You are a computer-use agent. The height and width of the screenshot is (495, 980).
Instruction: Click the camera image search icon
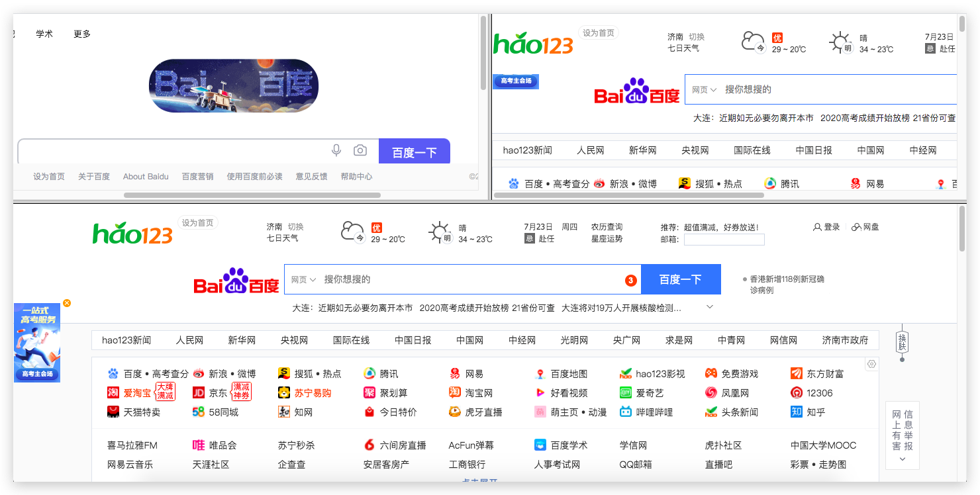pyautogui.click(x=360, y=151)
